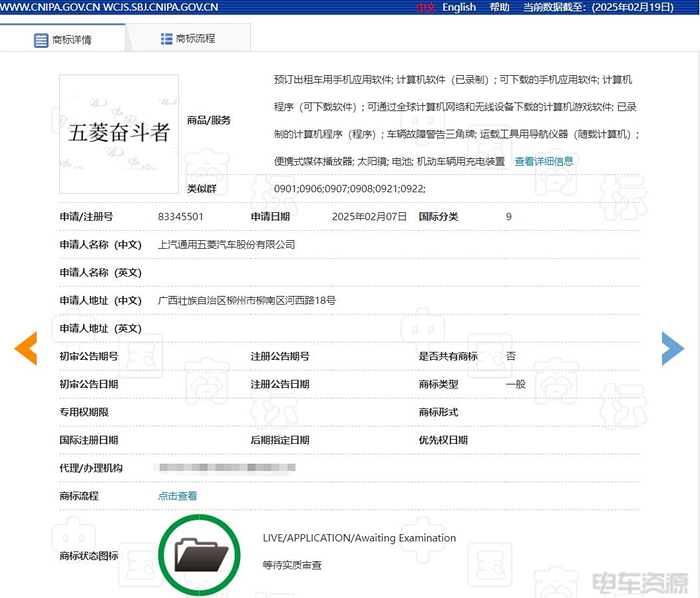
Task: Click the 商标流程 list icon
Action: (x=166, y=39)
